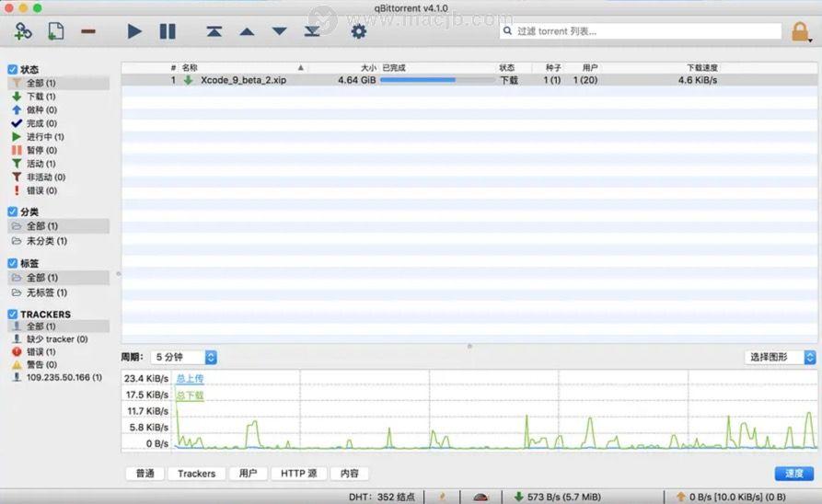Click the lock UI padlock icon
Image resolution: width=822 pixels, height=504 pixels.
pyautogui.click(x=800, y=31)
